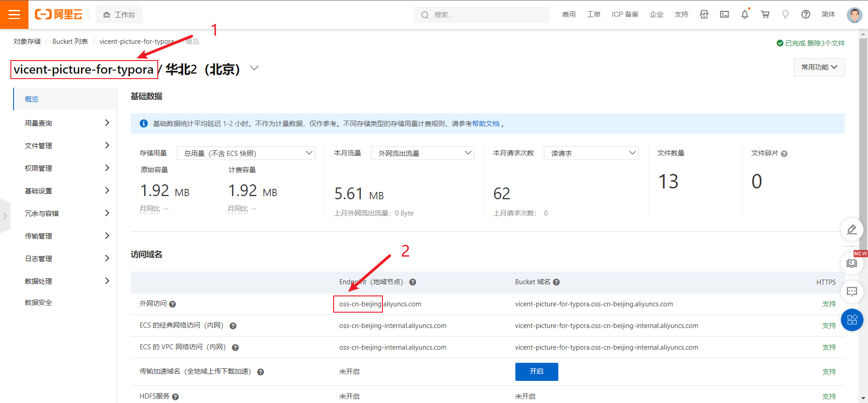
Task: Click the 工作台 workbench button
Action: point(119,14)
